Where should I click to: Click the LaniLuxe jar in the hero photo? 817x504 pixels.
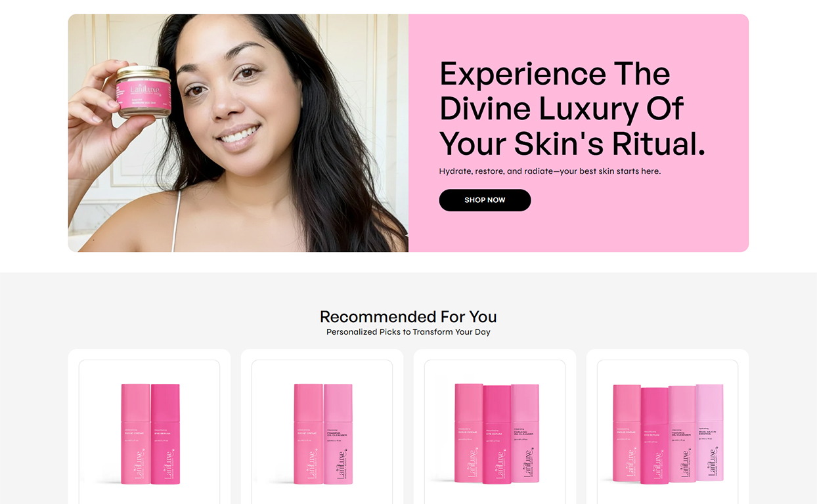143,91
